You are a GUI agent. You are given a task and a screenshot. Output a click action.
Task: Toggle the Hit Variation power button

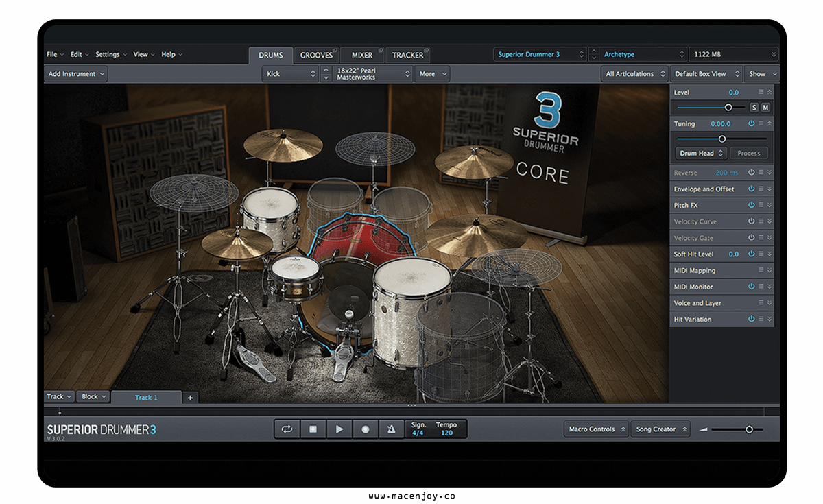(x=752, y=320)
